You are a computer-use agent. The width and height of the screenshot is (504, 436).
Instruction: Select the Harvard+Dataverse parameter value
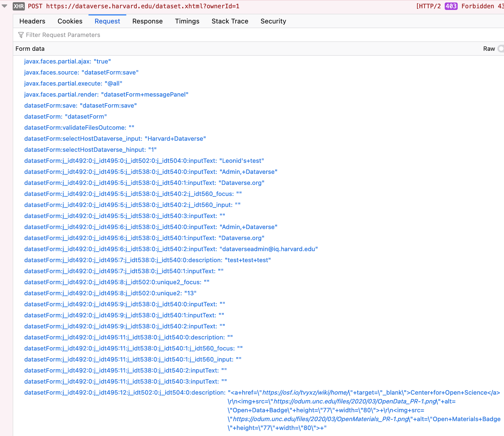tap(175, 139)
